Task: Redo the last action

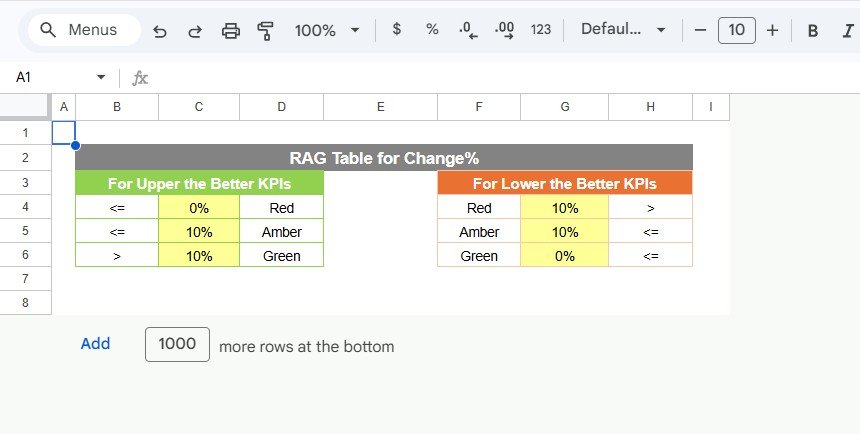Action: 195,31
